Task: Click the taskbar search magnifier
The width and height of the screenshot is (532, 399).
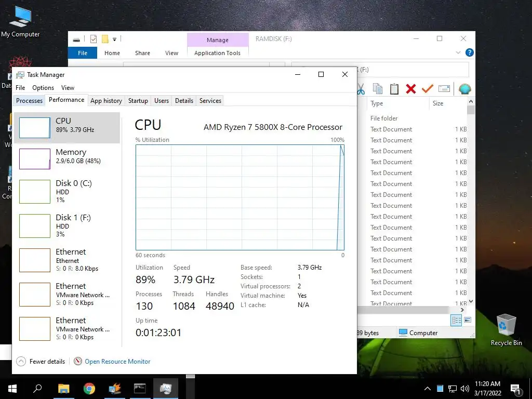Action: [37, 388]
